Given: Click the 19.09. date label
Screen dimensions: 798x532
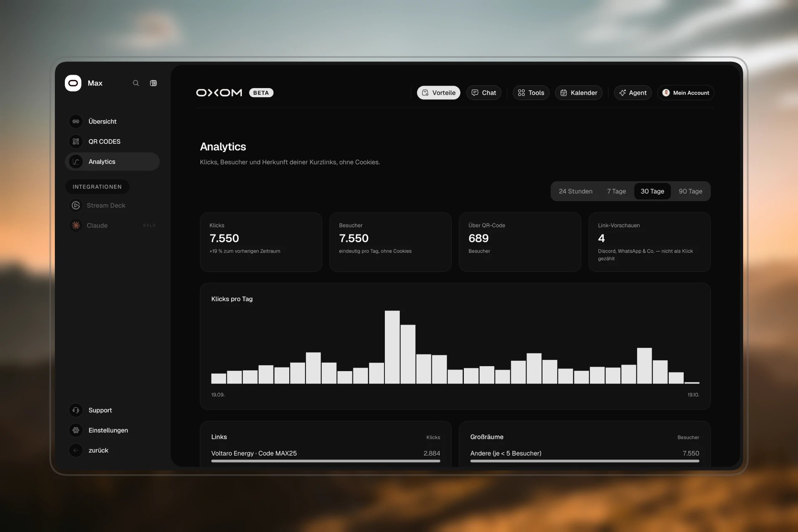Looking at the screenshot, I should click(x=218, y=394).
